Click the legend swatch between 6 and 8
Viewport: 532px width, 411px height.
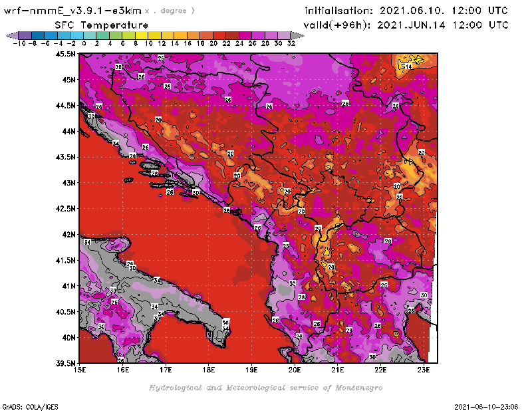[128, 35]
